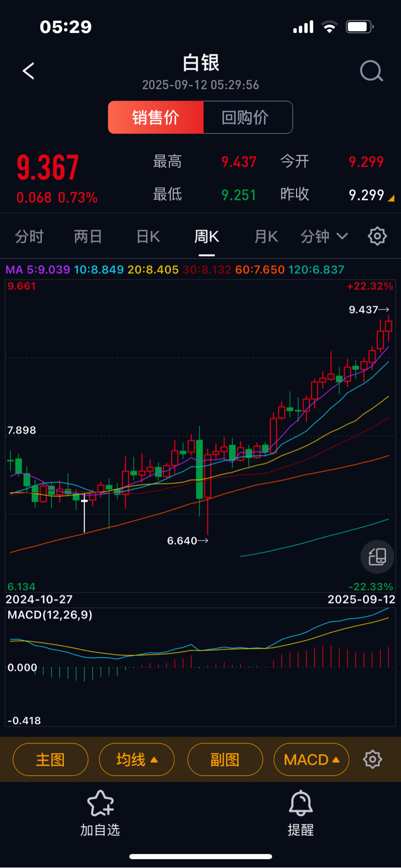The height and width of the screenshot is (868, 401).
Task: Open chart settings gear beside 分钟
Action: point(378,236)
